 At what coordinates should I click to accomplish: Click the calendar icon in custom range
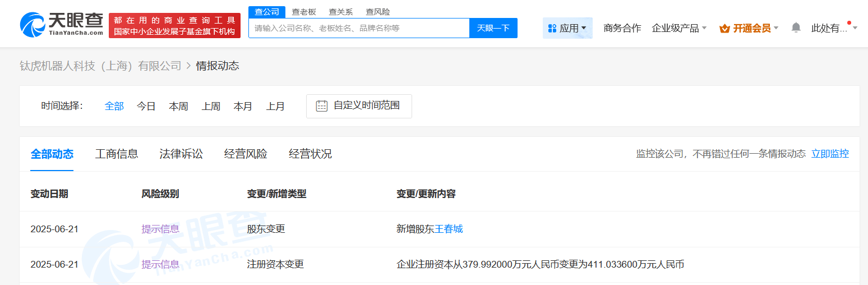point(322,106)
